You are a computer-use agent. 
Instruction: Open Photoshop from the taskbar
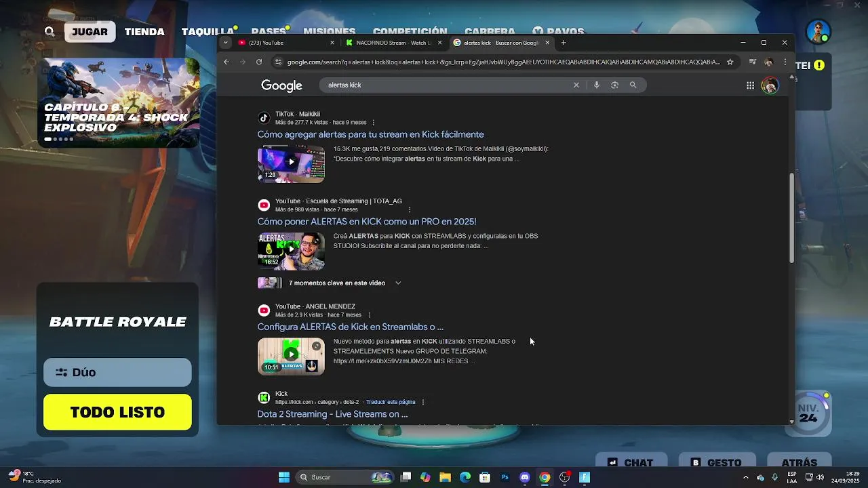click(505, 477)
